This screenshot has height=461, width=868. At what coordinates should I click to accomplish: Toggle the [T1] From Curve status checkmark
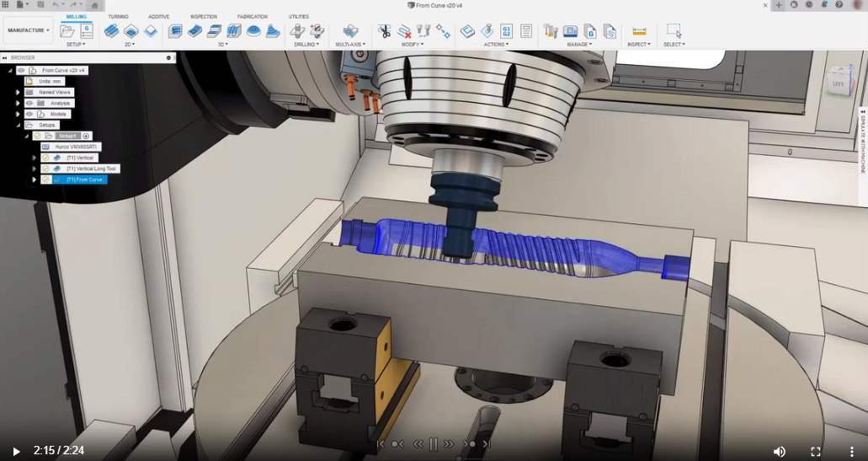point(45,180)
